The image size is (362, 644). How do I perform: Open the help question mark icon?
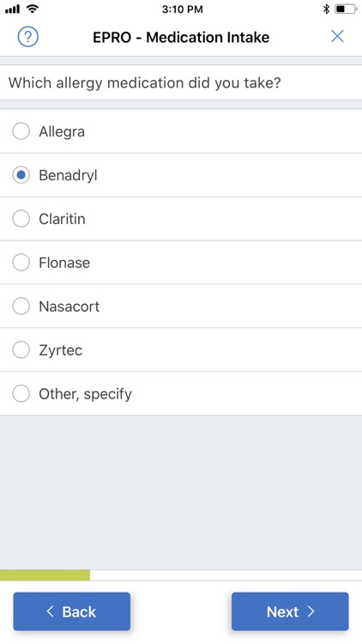[x=28, y=37]
